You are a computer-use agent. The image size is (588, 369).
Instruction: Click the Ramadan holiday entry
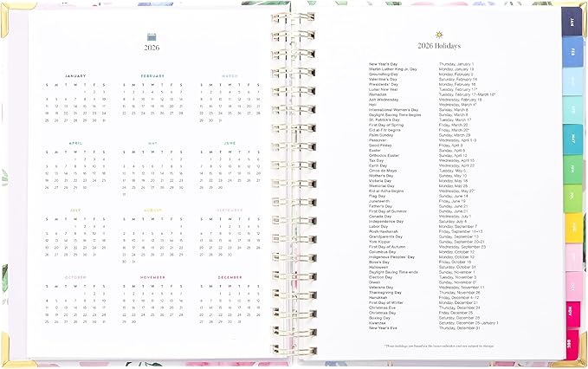coord(378,95)
